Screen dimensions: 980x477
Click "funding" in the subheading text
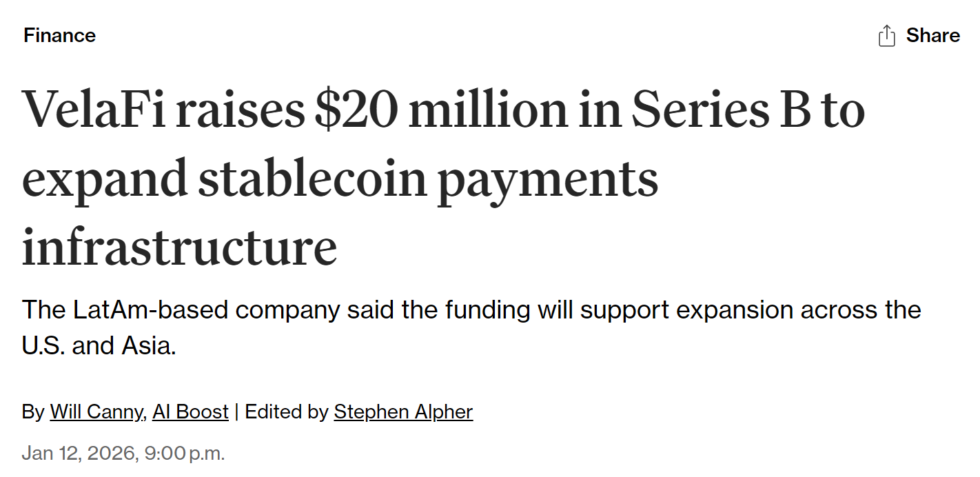[487, 310]
